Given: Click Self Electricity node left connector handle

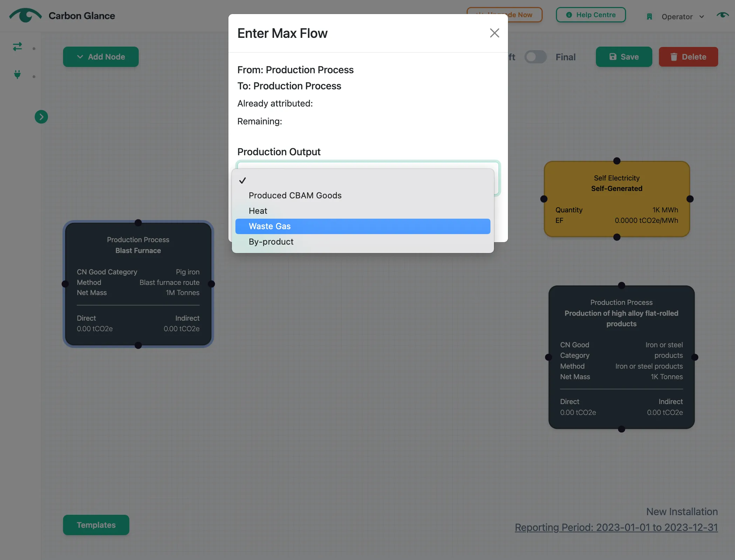Looking at the screenshot, I should [544, 199].
